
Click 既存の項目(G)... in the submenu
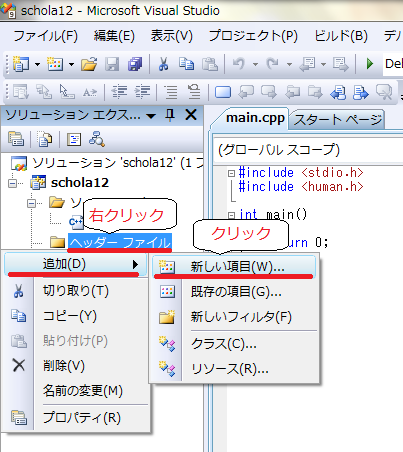pos(234,292)
